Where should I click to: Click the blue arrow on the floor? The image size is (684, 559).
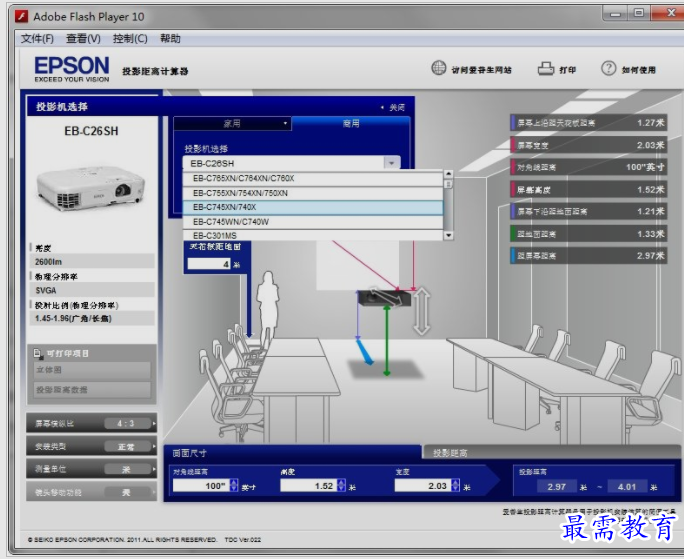364,352
